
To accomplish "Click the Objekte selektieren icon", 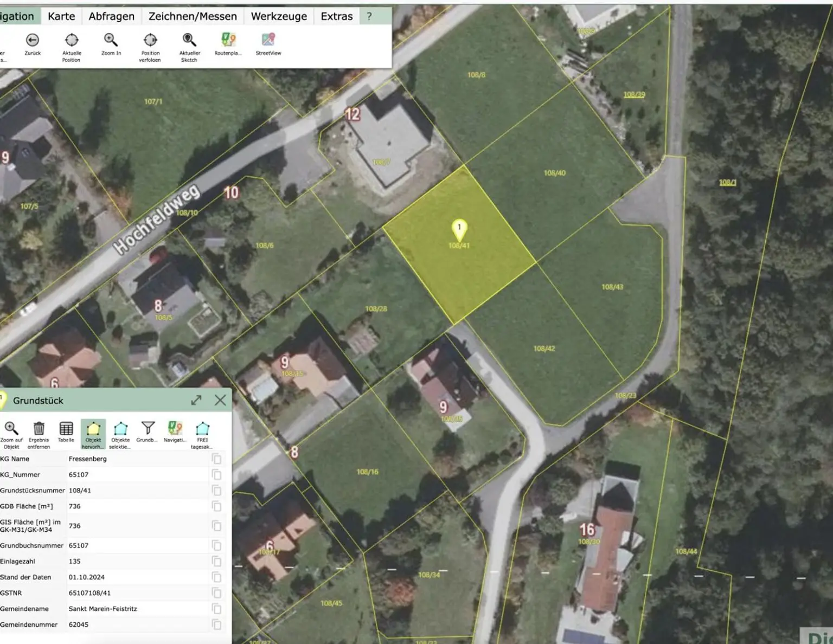I will pos(120,429).
